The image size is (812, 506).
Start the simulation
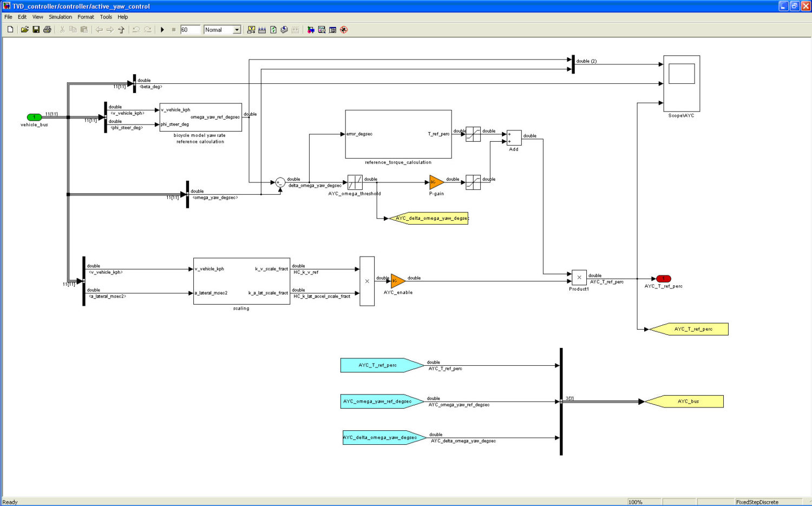tap(163, 30)
